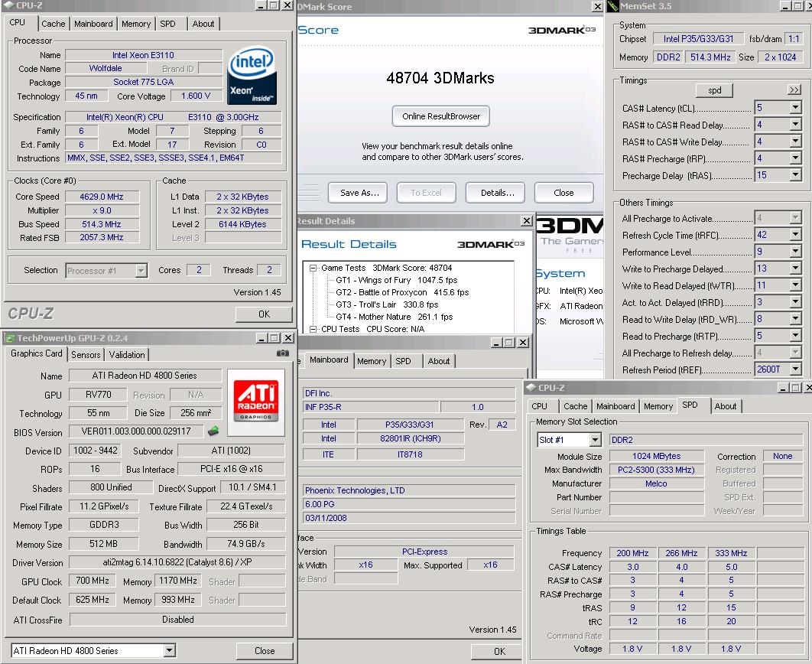
Task: Click the spd button in MemSet
Action: pos(715,90)
